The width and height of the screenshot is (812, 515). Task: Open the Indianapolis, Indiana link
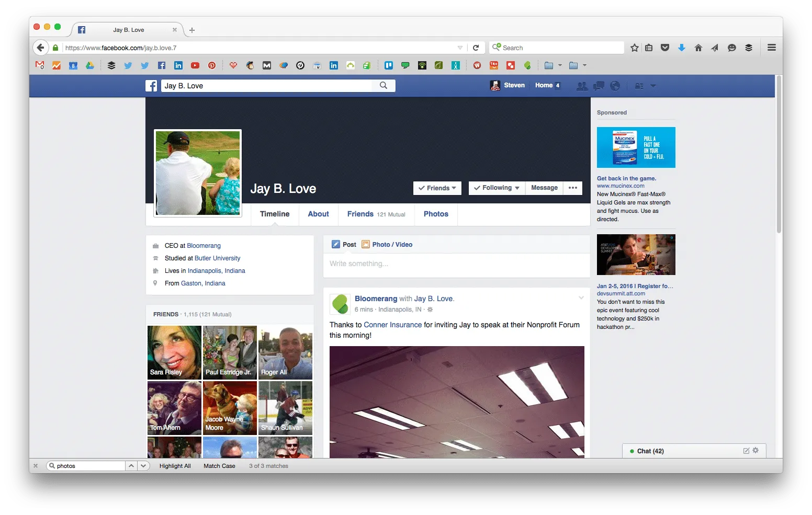216,271
